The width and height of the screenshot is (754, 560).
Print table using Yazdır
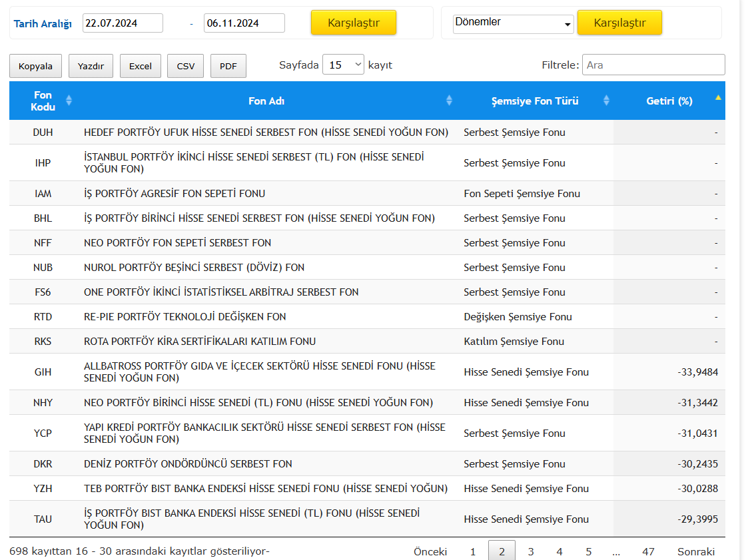coord(91,66)
